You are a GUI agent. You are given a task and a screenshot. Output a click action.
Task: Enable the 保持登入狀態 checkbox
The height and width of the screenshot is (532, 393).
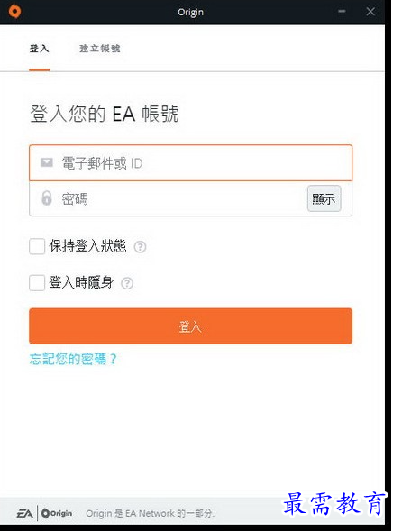(37, 246)
